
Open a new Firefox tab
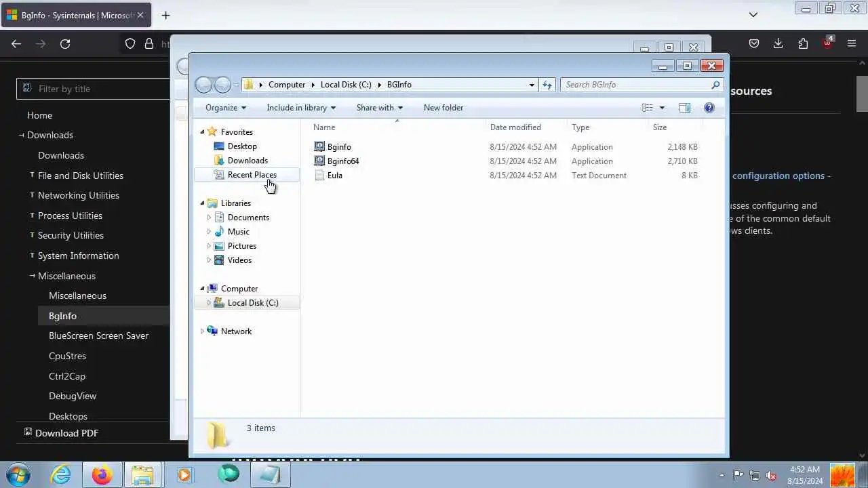point(165,15)
